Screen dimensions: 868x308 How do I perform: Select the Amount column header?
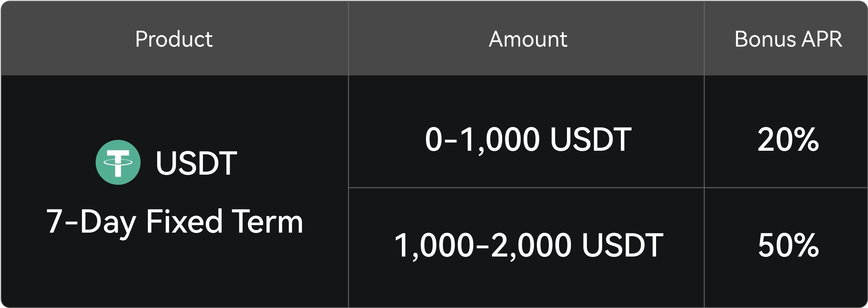(528, 39)
